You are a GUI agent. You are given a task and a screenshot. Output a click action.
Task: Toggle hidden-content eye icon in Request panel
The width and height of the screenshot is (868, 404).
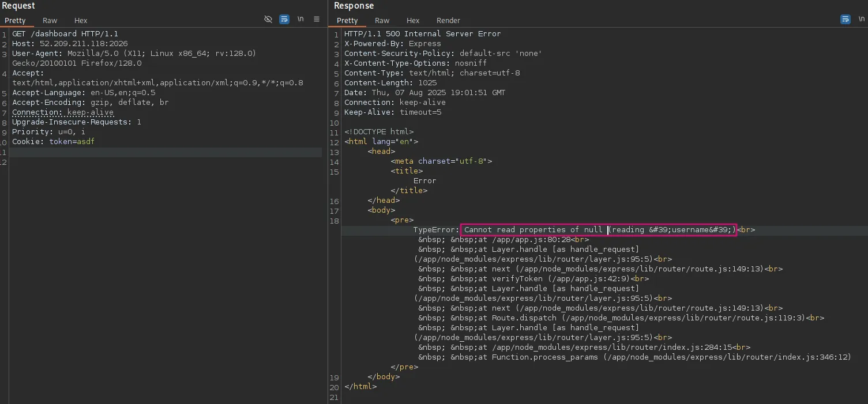pyautogui.click(x=268, y=20)
